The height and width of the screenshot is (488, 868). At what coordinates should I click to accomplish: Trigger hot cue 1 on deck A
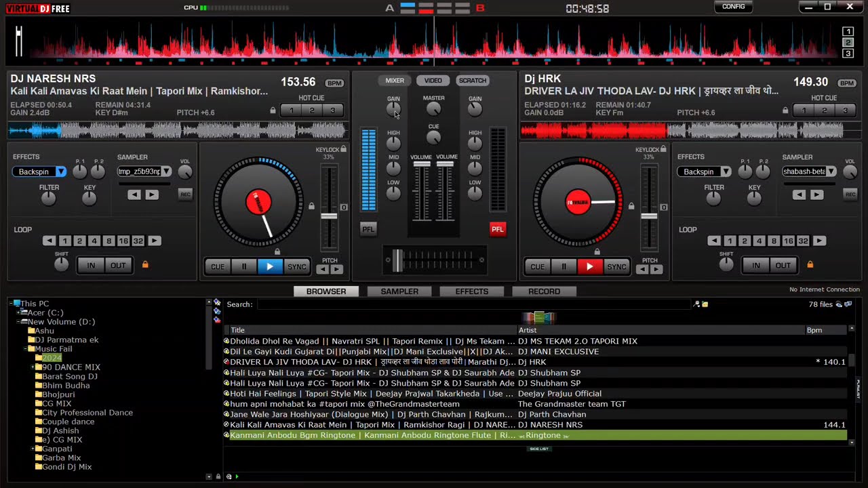pos(292,110)
